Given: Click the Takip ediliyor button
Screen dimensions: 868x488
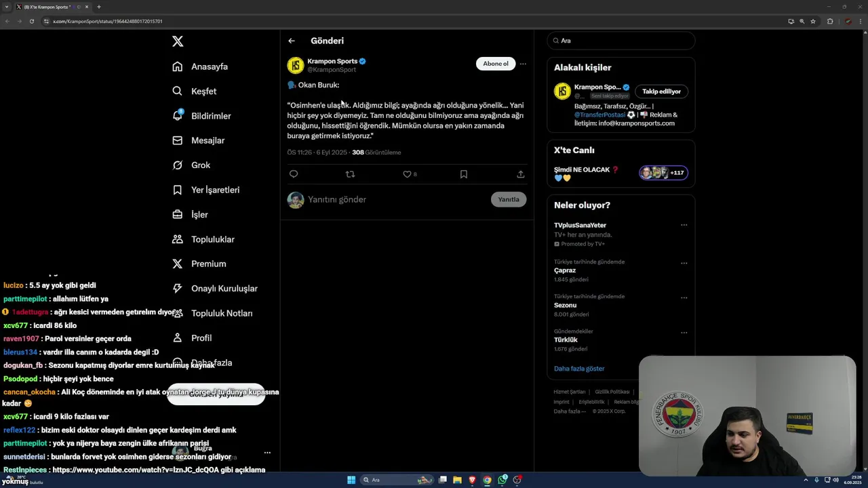Looking at the screenshot, I should coord(661,91).
